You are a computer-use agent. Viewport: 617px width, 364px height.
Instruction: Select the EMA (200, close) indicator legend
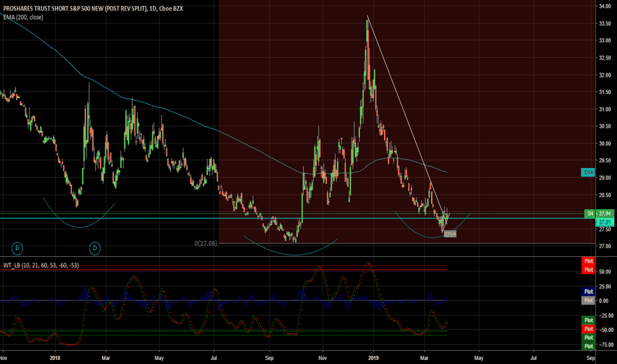[23, 17]
